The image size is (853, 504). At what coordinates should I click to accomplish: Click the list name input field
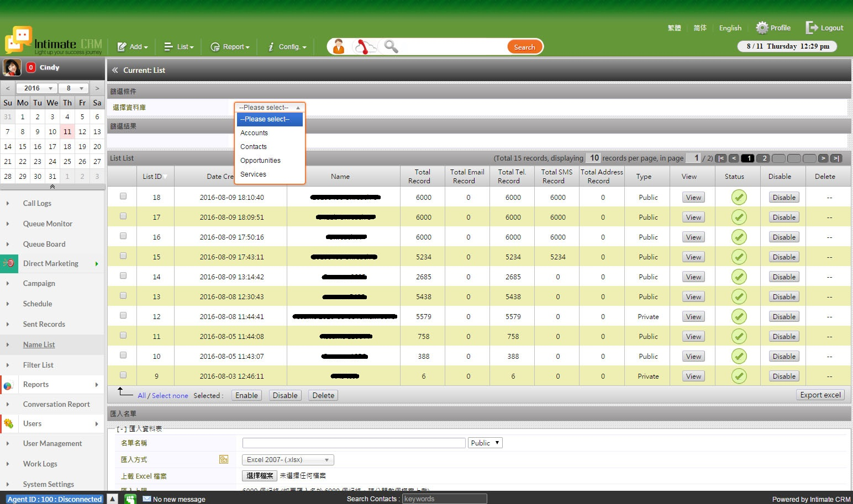click(x=354, y=443)
